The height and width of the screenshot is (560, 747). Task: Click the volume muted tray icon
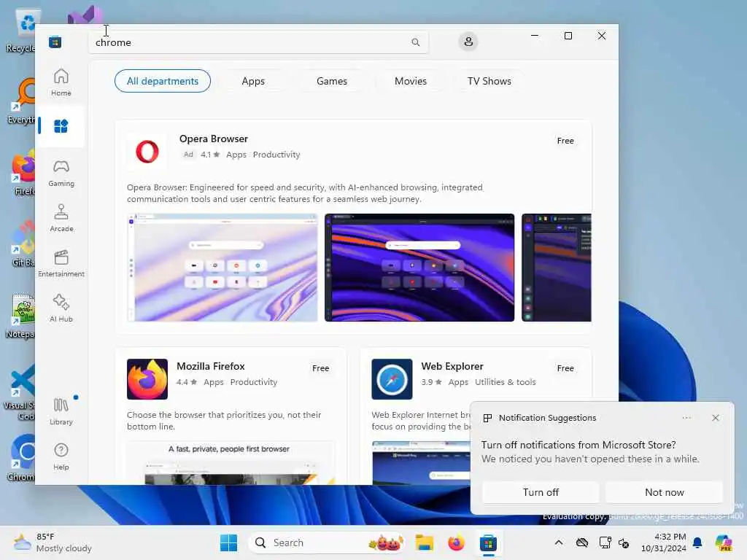[x=624, y=542]
